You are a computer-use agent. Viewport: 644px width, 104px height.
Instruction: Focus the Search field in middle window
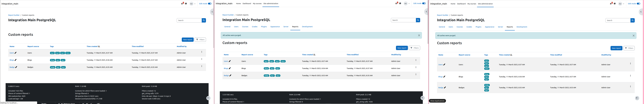pos(404,20)
